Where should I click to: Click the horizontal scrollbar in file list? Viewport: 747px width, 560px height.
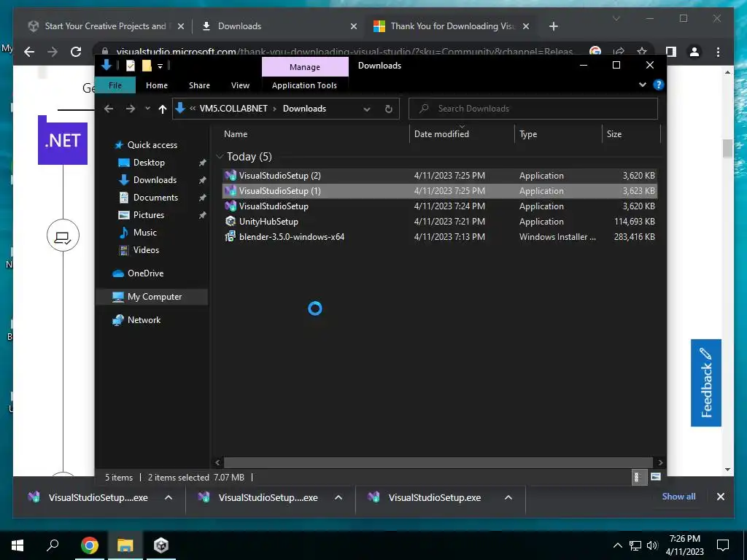[438, 462]
